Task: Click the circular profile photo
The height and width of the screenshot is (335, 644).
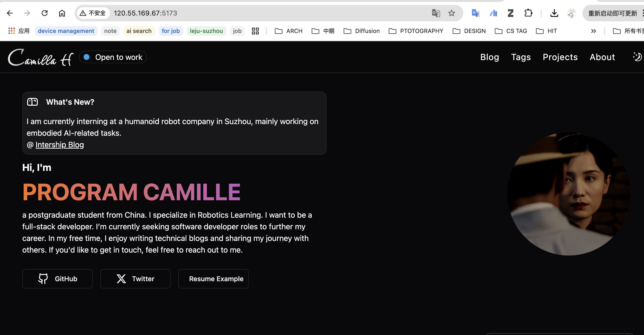Action: click(x=568, y=194)
